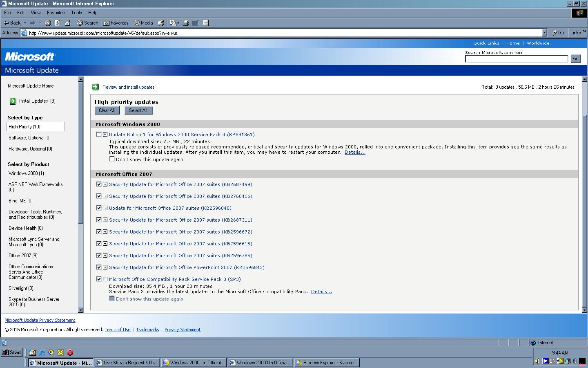Click the network connection tray icon
Screen dimensions: 588x368
coord(568,361)
